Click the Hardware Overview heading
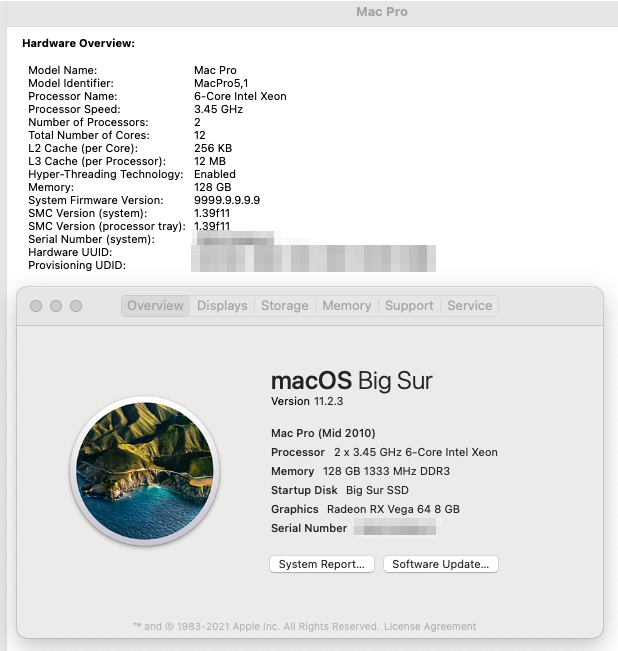 78,43
